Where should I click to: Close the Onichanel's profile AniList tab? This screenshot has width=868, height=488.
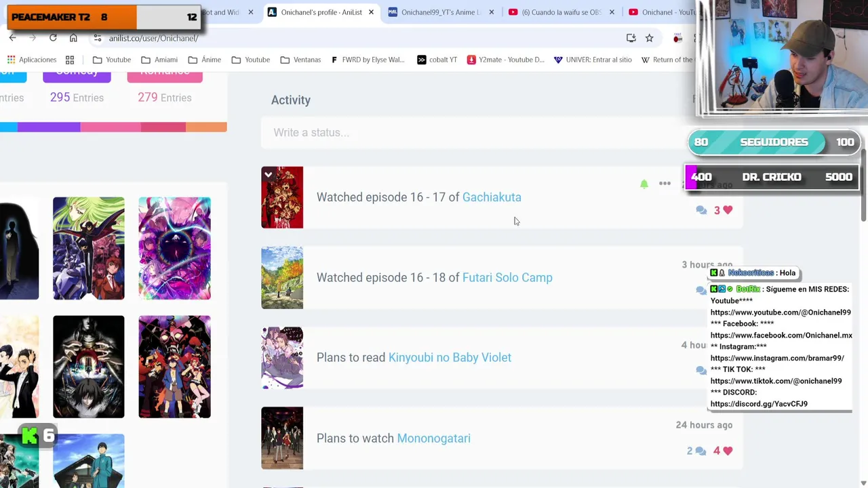[x=371, y=12]
